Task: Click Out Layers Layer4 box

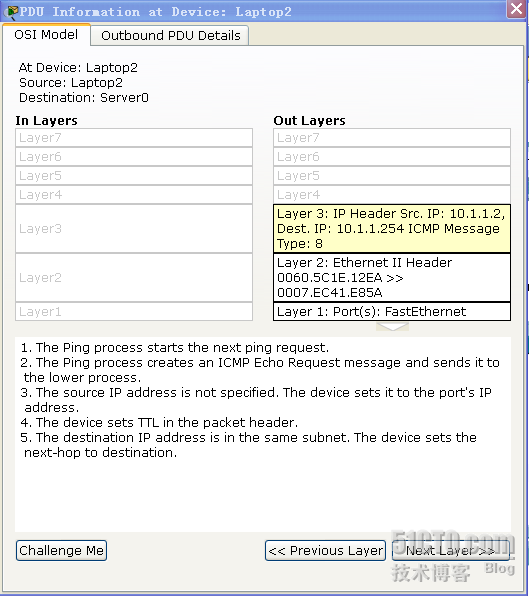Action: [x=392, y=195]
